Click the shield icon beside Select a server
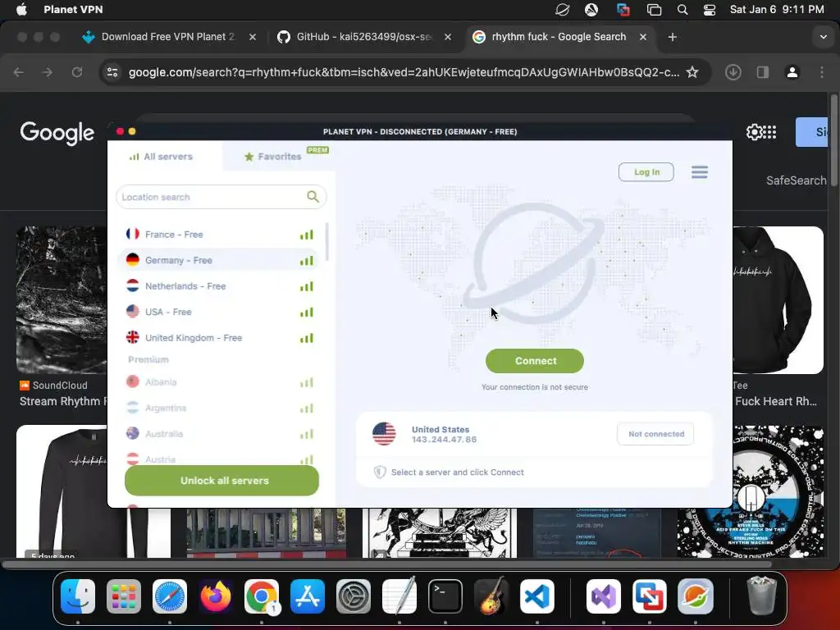The width and height of the screenshot is (840, 630). pyautogui.click(x=380, y=472)
